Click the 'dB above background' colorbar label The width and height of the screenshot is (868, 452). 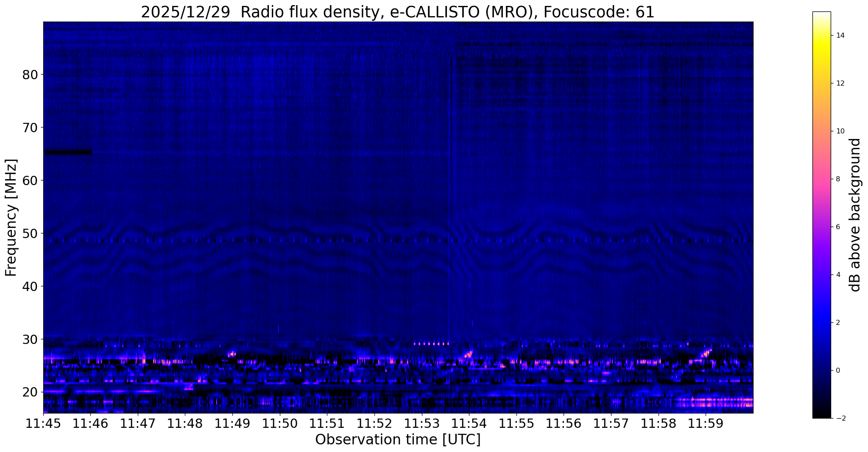(x=855, y=215)
